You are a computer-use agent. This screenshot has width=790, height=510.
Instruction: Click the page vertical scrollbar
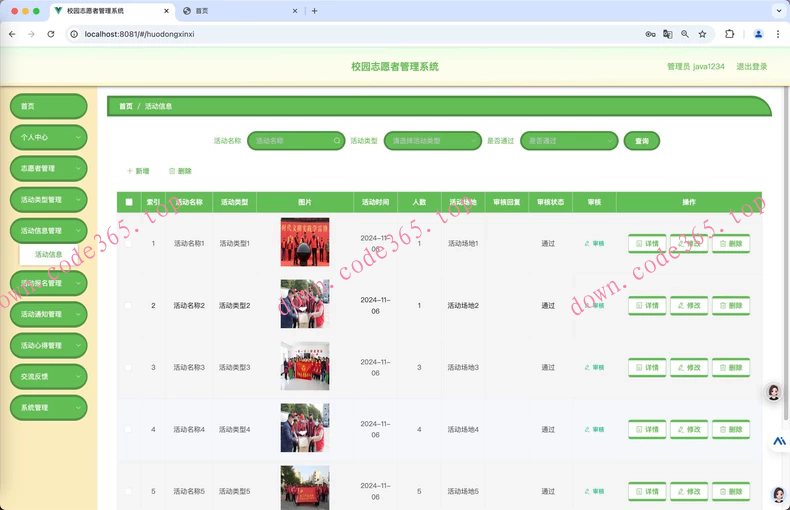786,252
